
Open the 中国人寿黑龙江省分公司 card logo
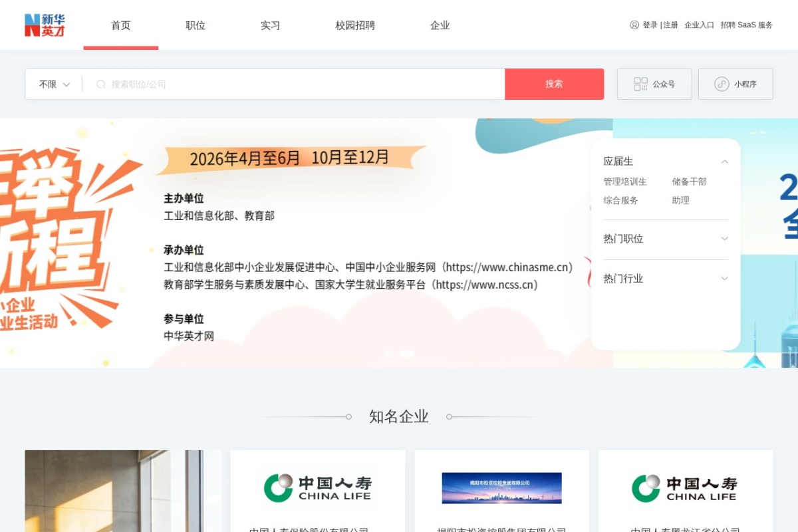(x=686, y=488)
